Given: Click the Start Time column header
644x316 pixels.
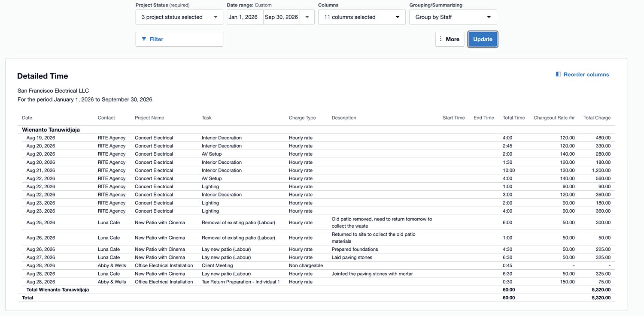Looking at the screenshot, I should pyautogui.click(x=454, y=117).
